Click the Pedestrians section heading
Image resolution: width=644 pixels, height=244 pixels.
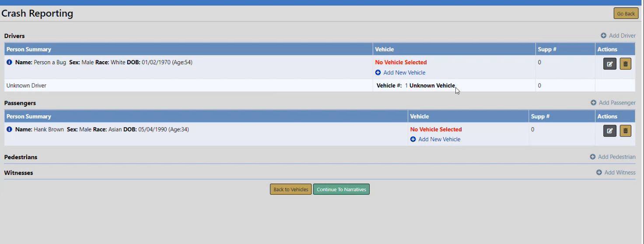21,157
